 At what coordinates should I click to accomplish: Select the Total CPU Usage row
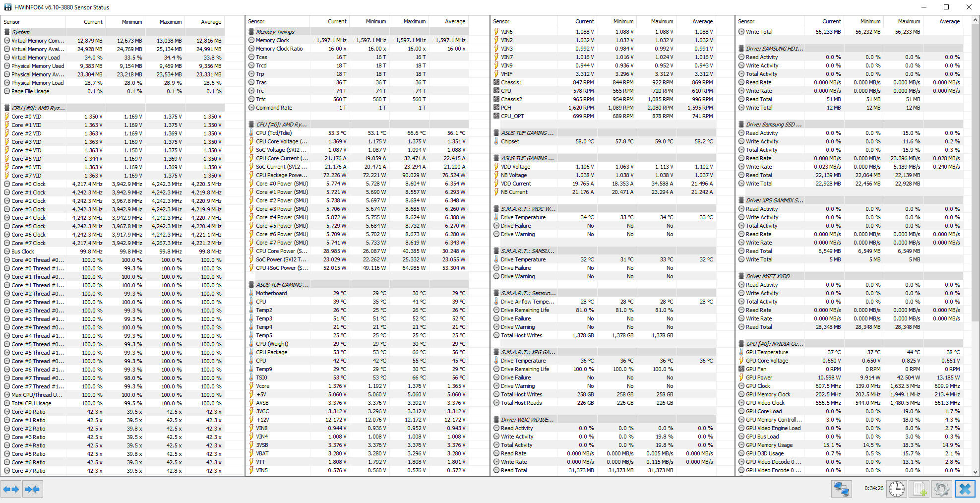(x=113, y=403)
